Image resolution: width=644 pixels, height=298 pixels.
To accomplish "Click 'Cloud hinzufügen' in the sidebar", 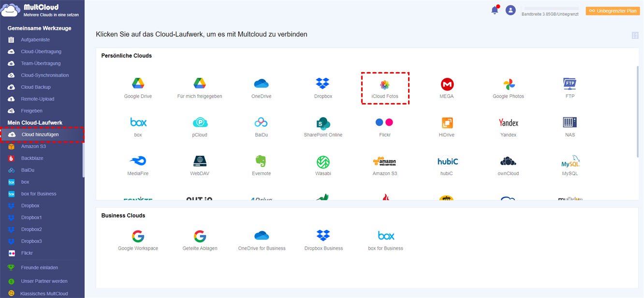I will [x=42, y=134].
